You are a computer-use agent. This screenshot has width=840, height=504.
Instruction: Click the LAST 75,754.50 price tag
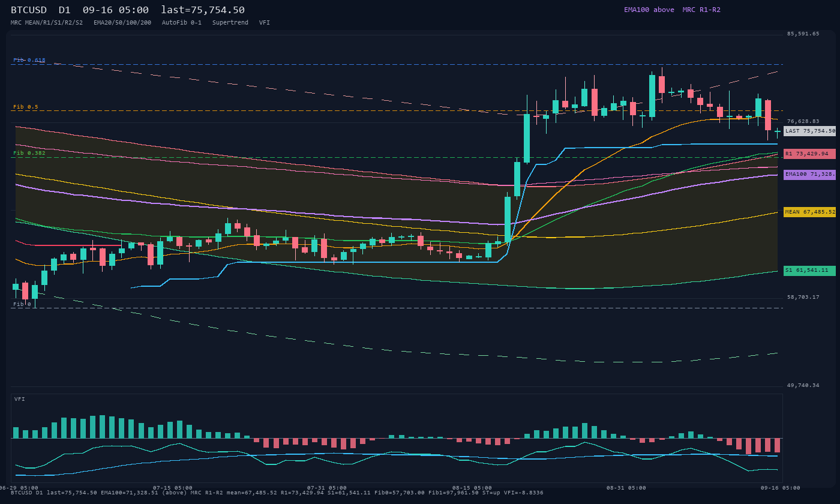pyautogui.click(x=809, y=131)
